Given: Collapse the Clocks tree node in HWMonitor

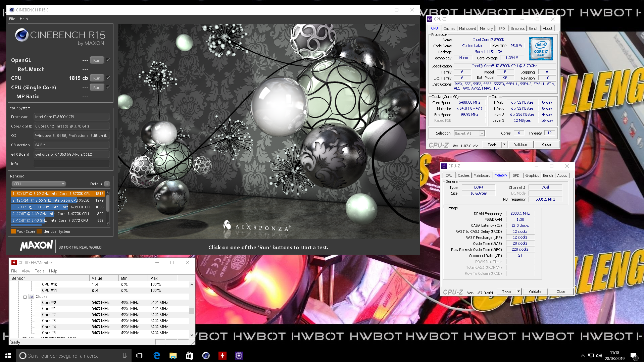Looking at the screenshot, I should click(x=25, y=297).
